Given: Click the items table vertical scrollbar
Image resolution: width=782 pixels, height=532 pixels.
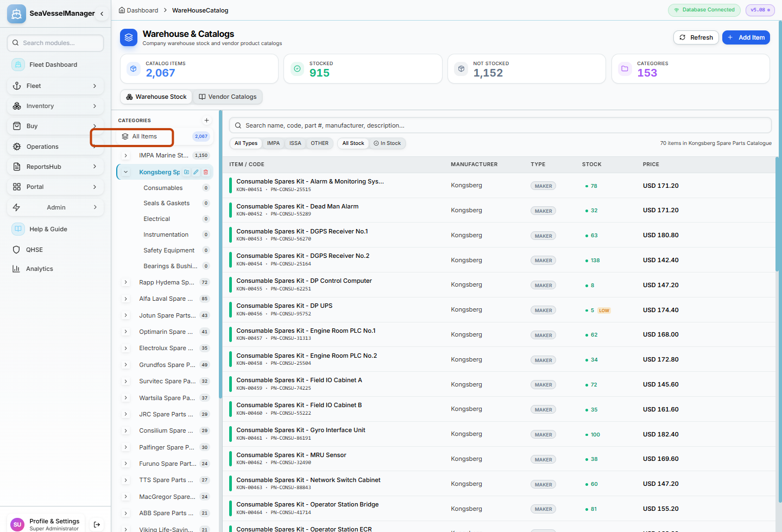Looking at the screenshot, I should [x=777, y=213].
